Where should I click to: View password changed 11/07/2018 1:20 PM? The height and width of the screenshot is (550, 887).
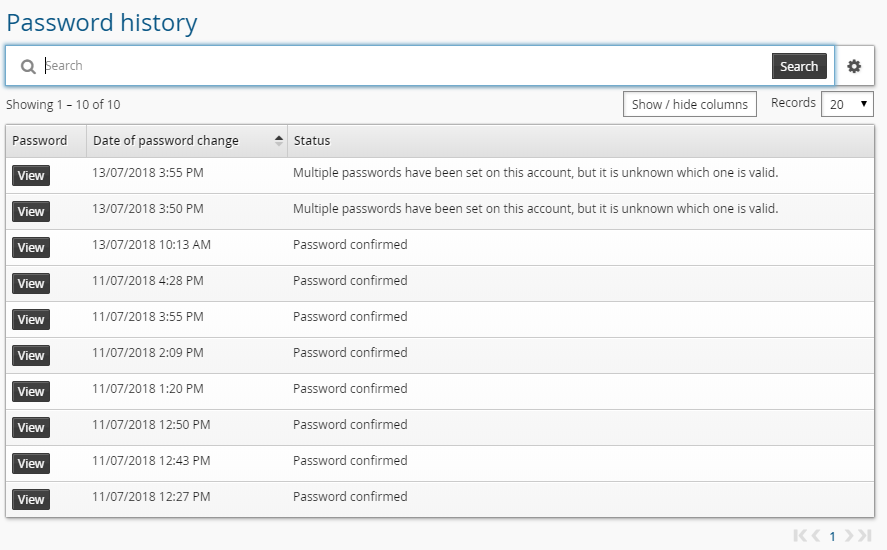pos(31,392)
